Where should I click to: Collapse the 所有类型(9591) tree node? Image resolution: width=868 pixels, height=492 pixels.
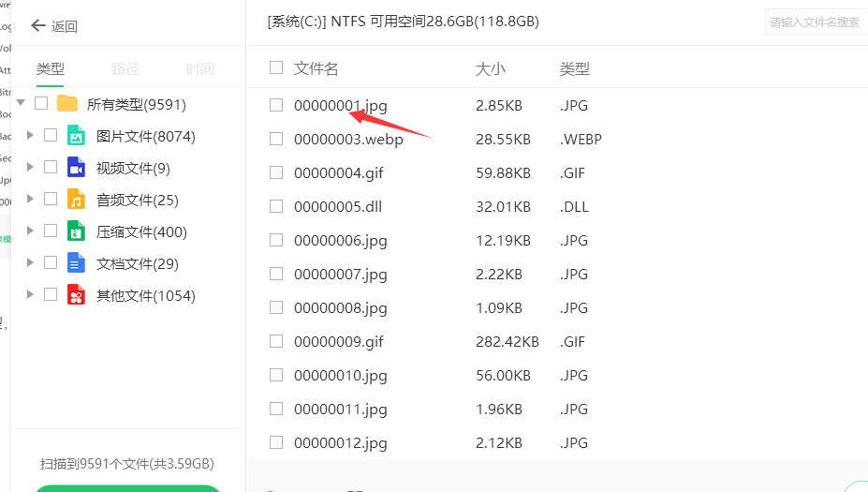(x=21, y=104)
